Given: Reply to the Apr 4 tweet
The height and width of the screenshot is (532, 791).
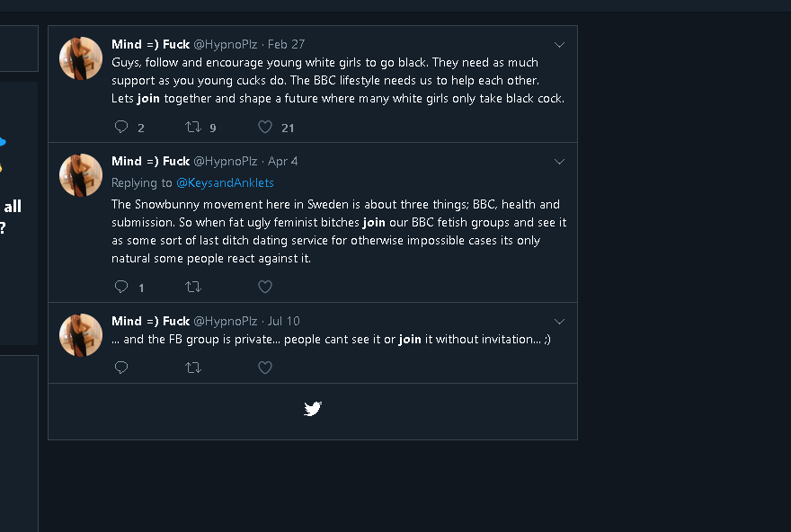Looking at the screenshot, I should click(x=122, y=288).
